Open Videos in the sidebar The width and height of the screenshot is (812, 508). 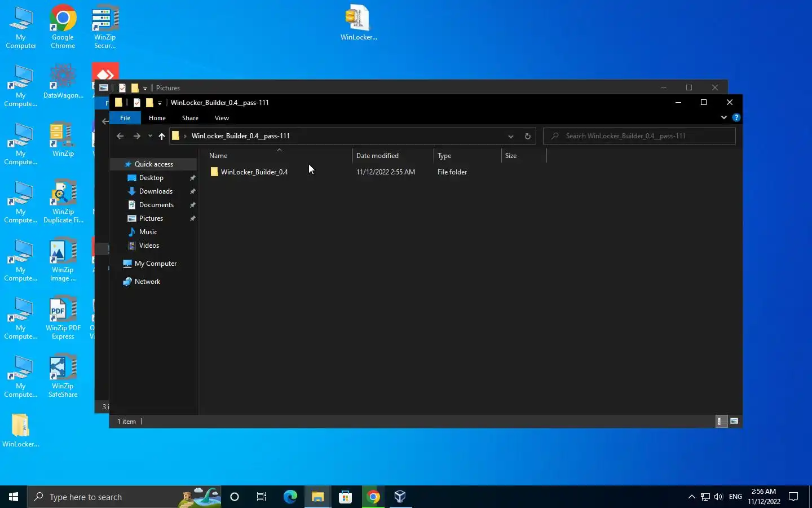point(149,246)
